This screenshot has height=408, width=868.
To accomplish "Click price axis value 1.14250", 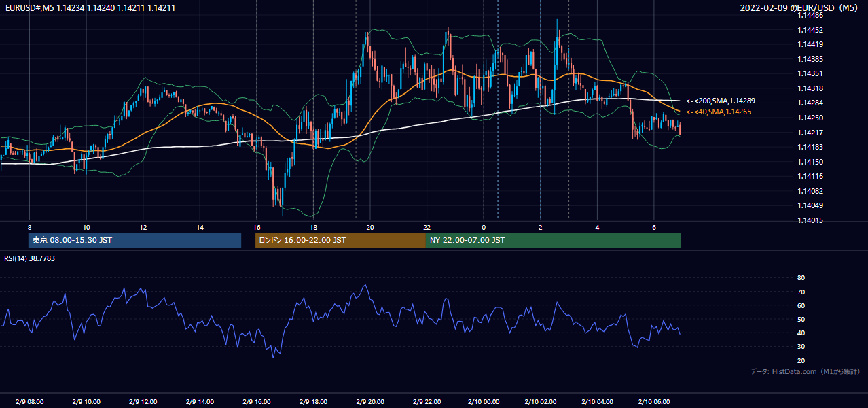I will [810, 118].
